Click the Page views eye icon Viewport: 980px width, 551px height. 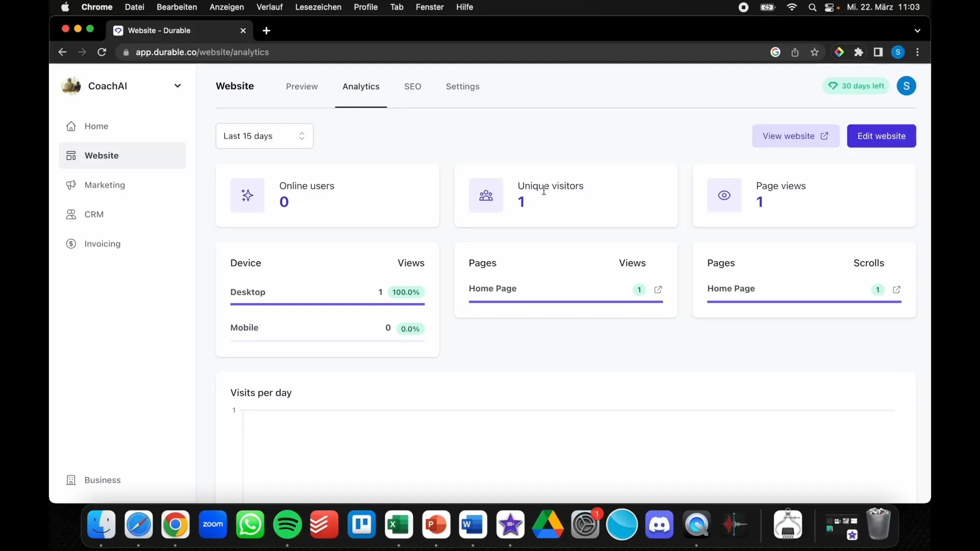tap(724, 195)
